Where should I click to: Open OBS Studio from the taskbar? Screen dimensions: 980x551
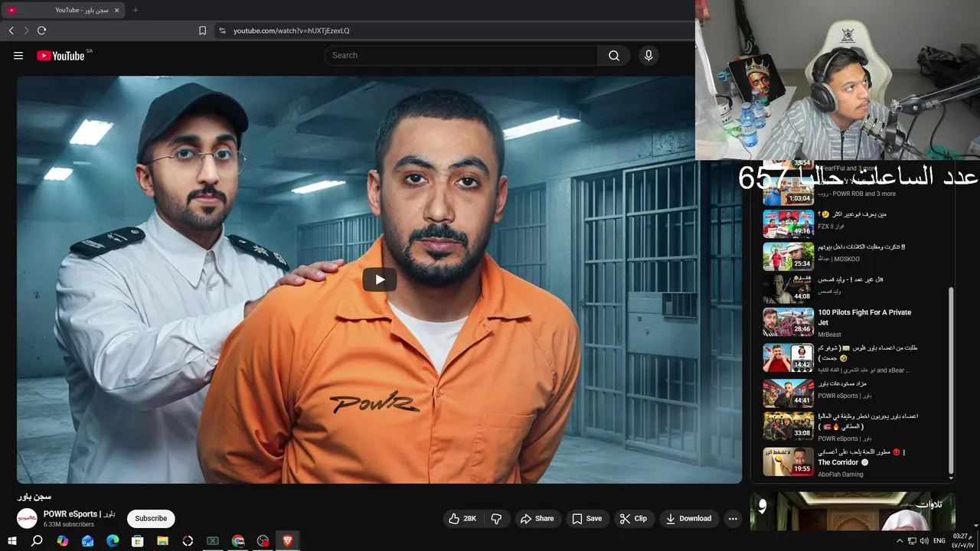coord(263,541)
